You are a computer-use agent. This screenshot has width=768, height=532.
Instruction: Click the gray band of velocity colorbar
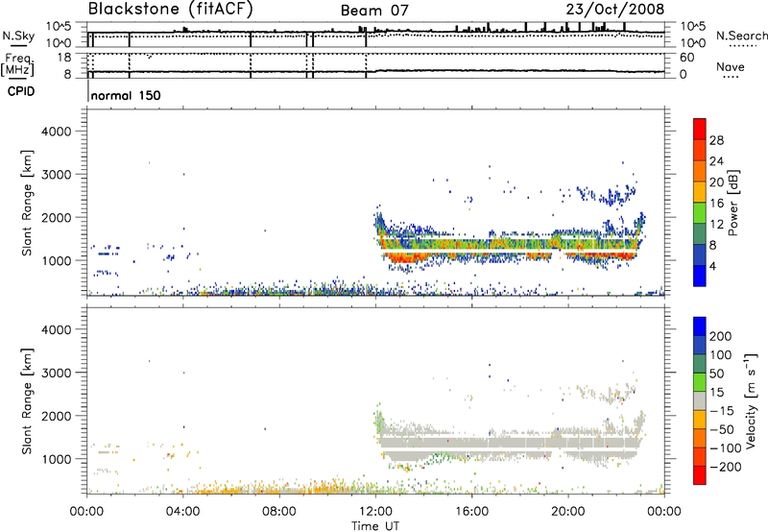point(700,400)
